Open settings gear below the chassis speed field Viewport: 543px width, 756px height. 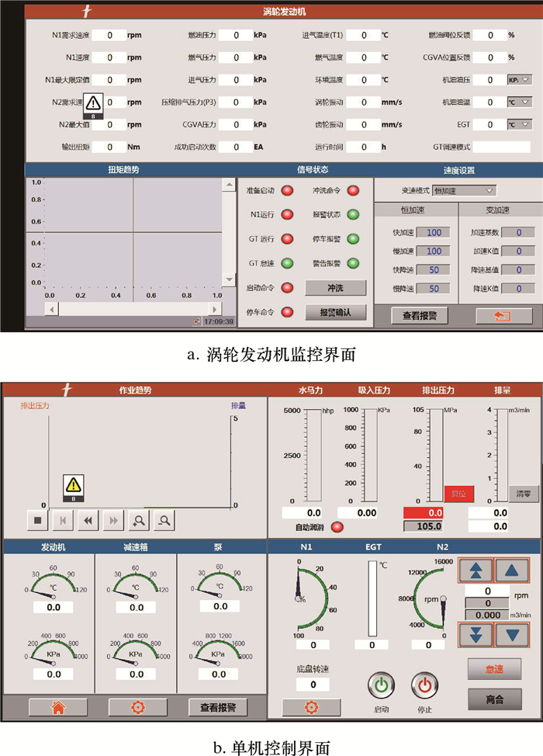311,707
